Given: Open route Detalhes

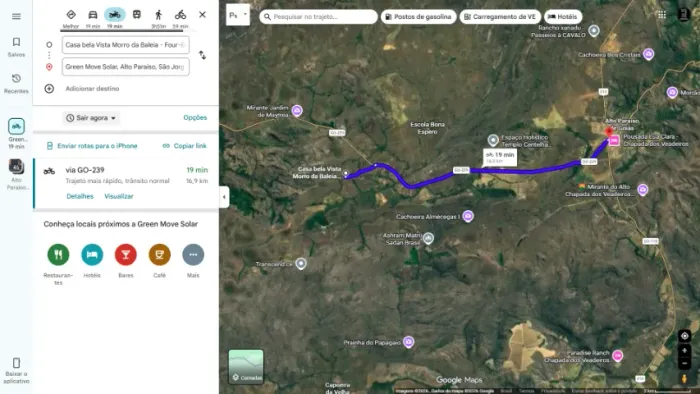Looking at the screenshot, I should pos(80,196).
